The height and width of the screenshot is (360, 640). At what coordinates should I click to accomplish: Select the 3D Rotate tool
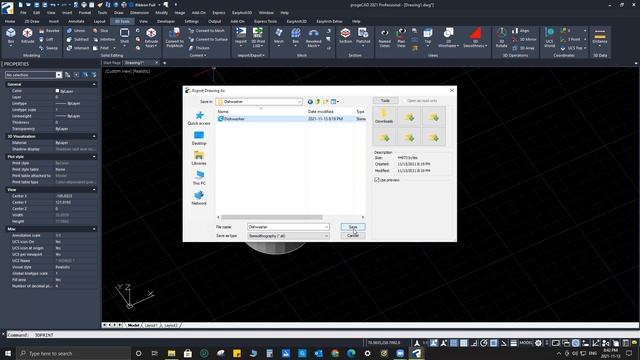pyautogui.click(x=502, y=38)
